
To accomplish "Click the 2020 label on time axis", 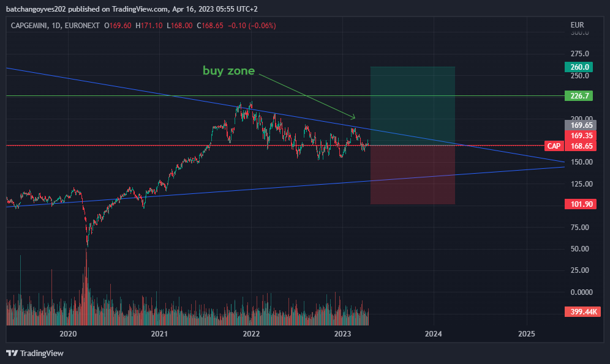I will pyautogui.click(x=68, y=333).
